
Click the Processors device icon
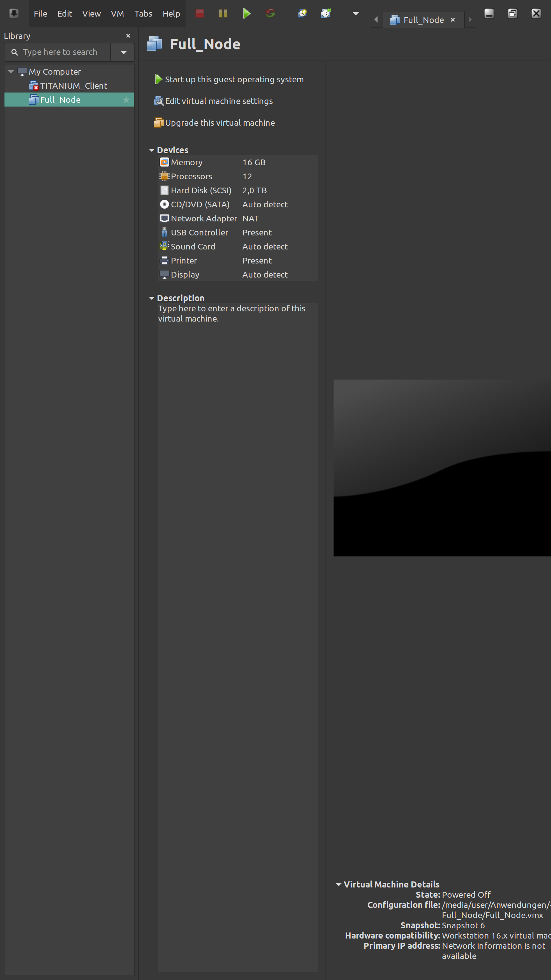tap(164, 176)
